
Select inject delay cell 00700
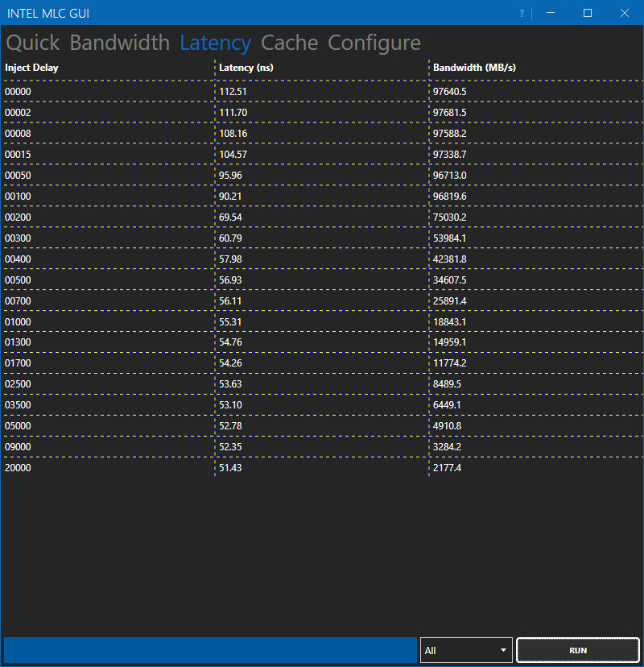(x=18, y=300)
